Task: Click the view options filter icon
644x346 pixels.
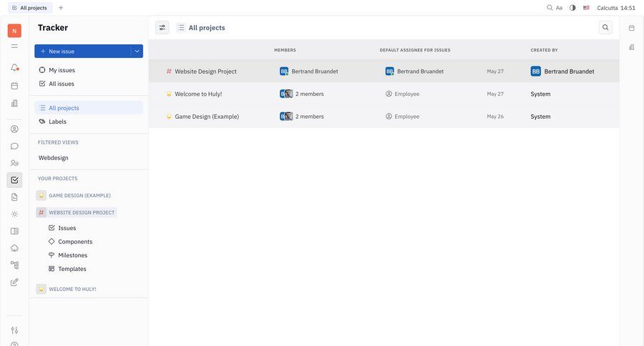Action: pyautogui.click(x=162, y=27)
